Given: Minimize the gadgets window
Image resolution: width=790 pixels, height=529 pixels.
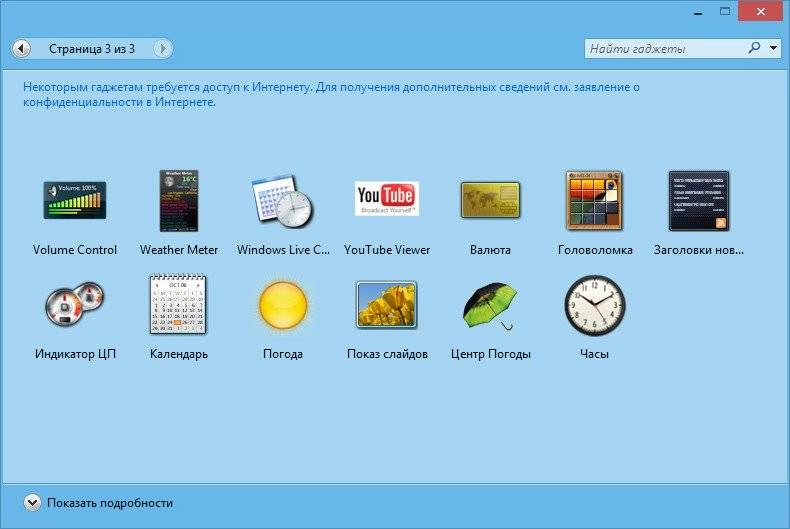Looking at the screenshot, I should pyautogui.click(x=698, y=12).
